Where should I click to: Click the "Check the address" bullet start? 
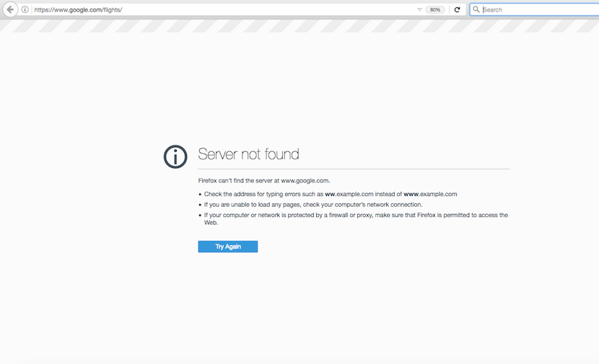(227, 194)
